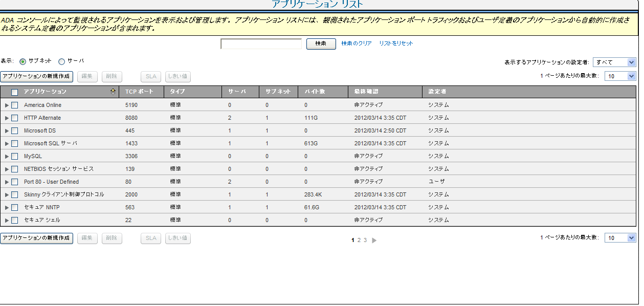
Task: Sort by 設定者 column header
Action: click(x=437, y=92)
